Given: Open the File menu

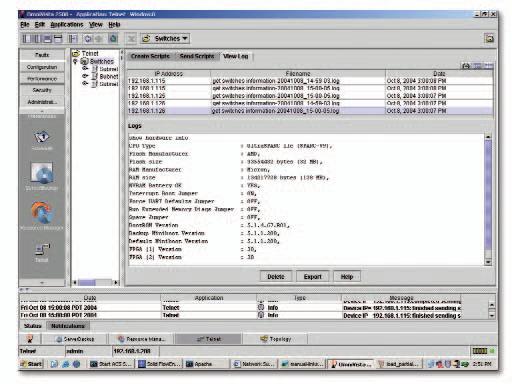Looking at the screenshot, I should [x=25, y=25].
